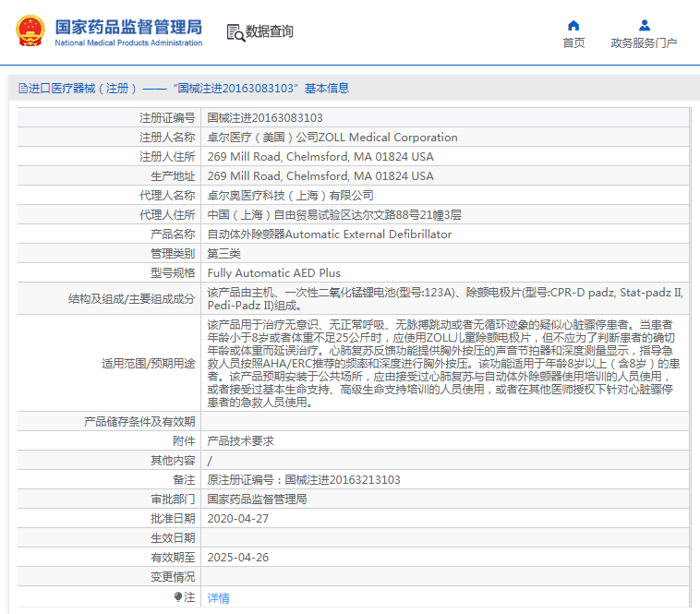Click 自动体外除颤器Automatic External Defibrillator cell
700x614 pixels.
[x=330, y=235]
